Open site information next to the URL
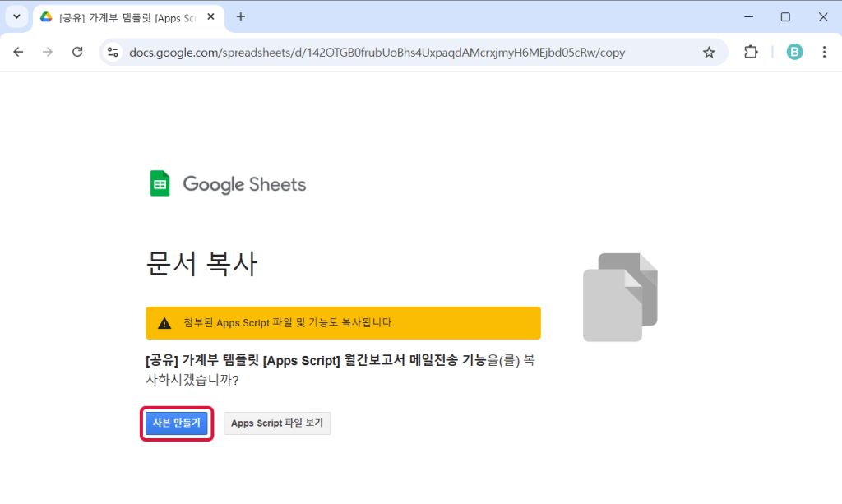 (x=113, y=52)
